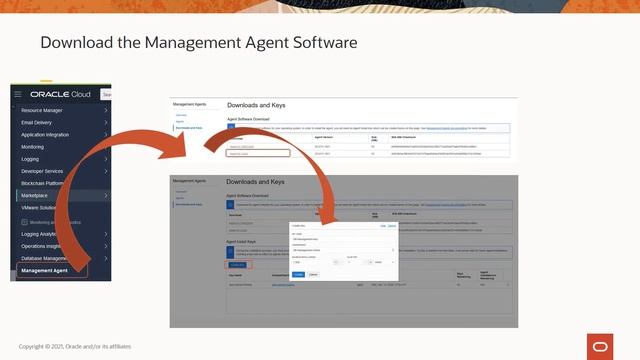640x360 pixels.
Task: Click blue Create button in Create Key dialog
Action: coord(298,274)
